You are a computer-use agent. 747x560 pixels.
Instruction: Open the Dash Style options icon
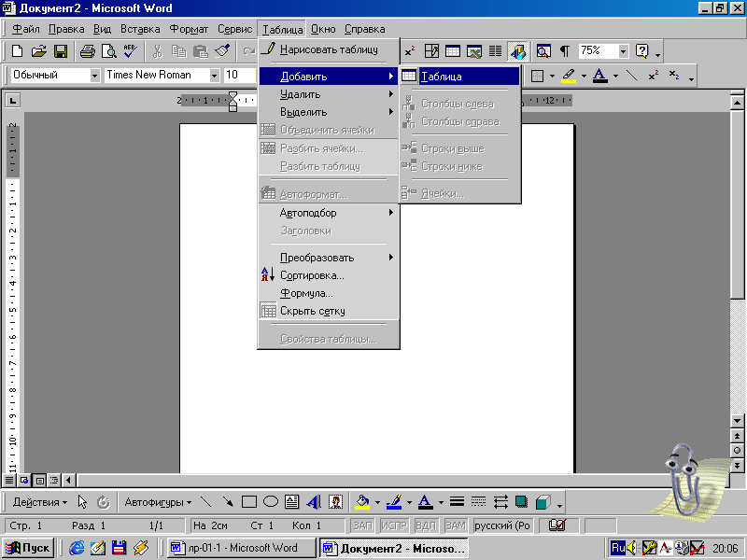pos(478,502)
